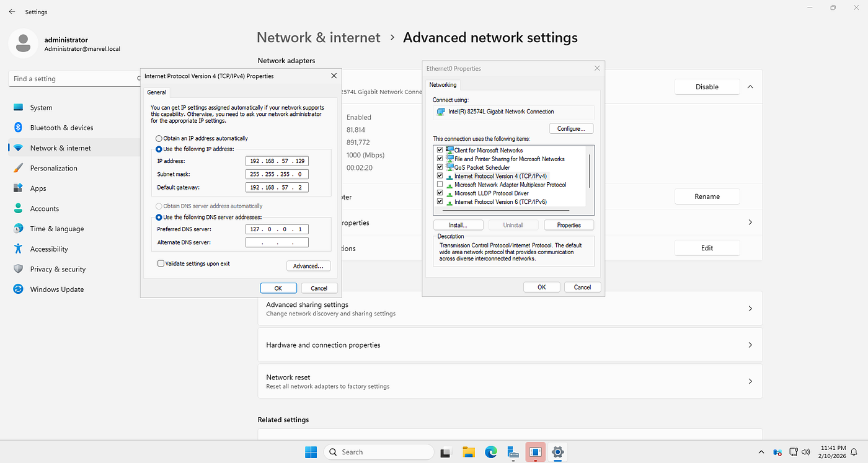Click the Windows Start button
The width and height of the screenshot is (868, 463).
pos(311,452)
